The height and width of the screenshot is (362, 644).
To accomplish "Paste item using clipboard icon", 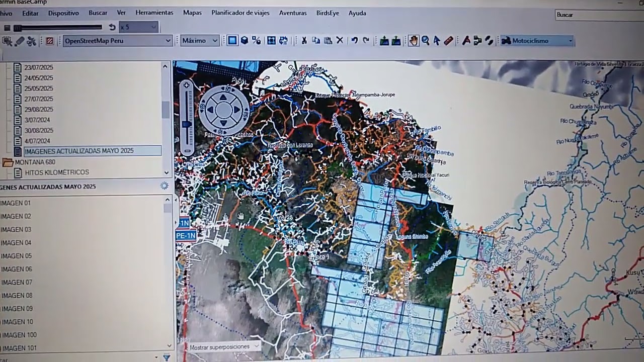I will [328, 41].
